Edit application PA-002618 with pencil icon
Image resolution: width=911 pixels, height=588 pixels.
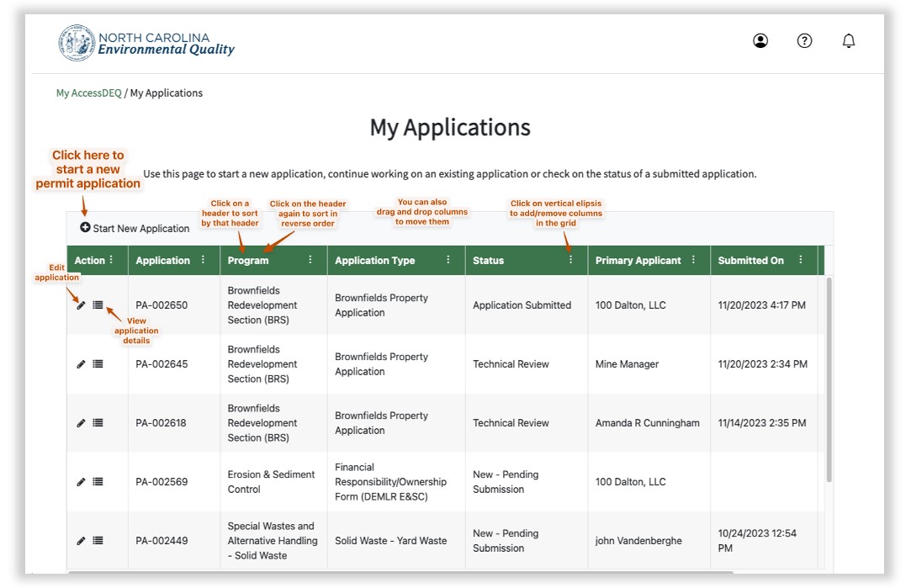pyautogui.click(x=81, y=423)
